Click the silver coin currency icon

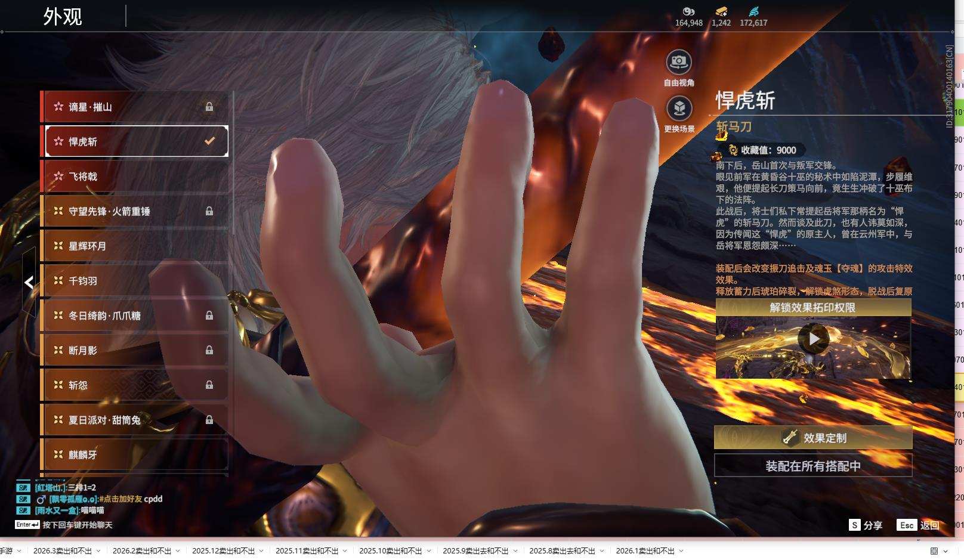click(x=688, y=11)
